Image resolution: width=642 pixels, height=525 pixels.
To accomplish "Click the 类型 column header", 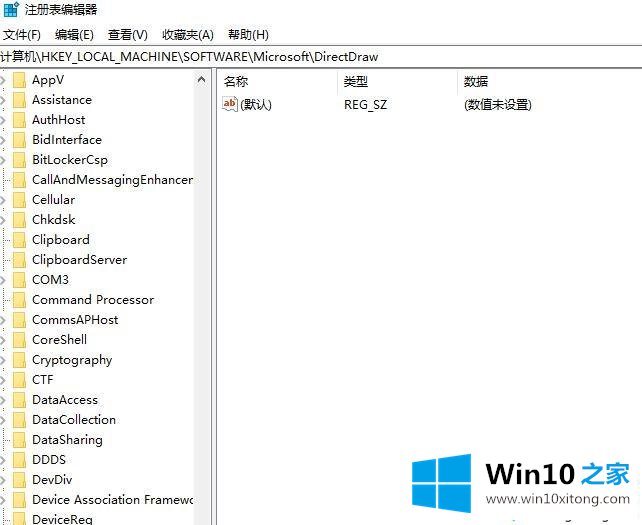I will pyautogui.click(x=398, y=81).
